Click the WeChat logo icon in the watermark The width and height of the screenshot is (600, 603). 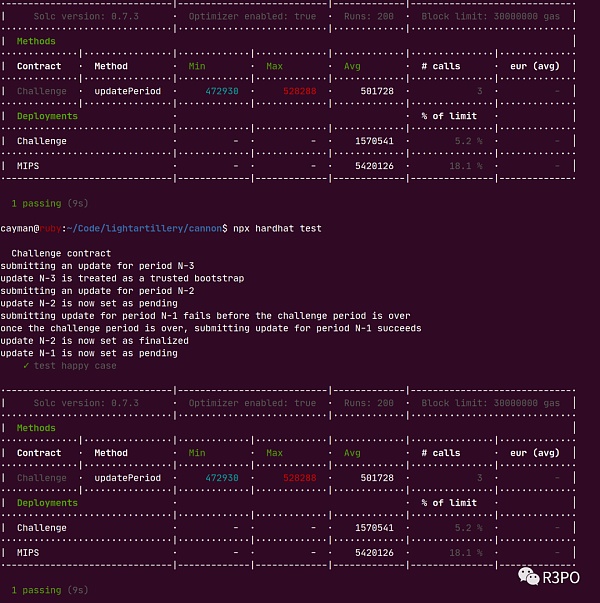click(x=527, y=575)
